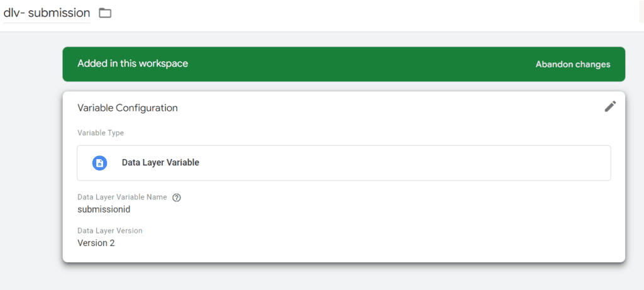Click the Variable Type label
This screenshot has width=644, height=290.
[x=101, y=133]
